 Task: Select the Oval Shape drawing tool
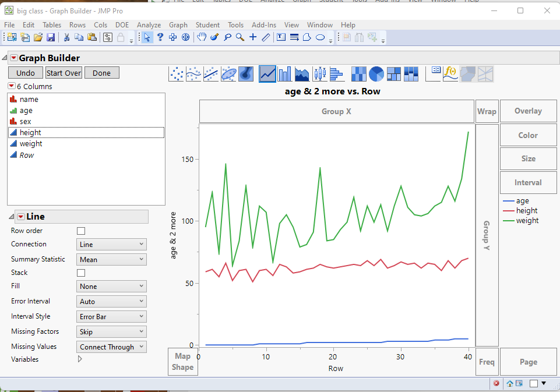click(320, 37)
